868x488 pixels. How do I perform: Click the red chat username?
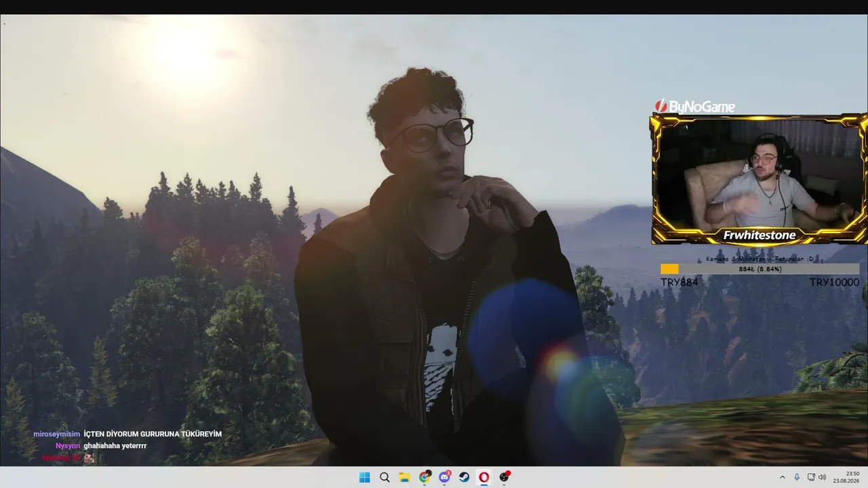(x=61, y=458)
